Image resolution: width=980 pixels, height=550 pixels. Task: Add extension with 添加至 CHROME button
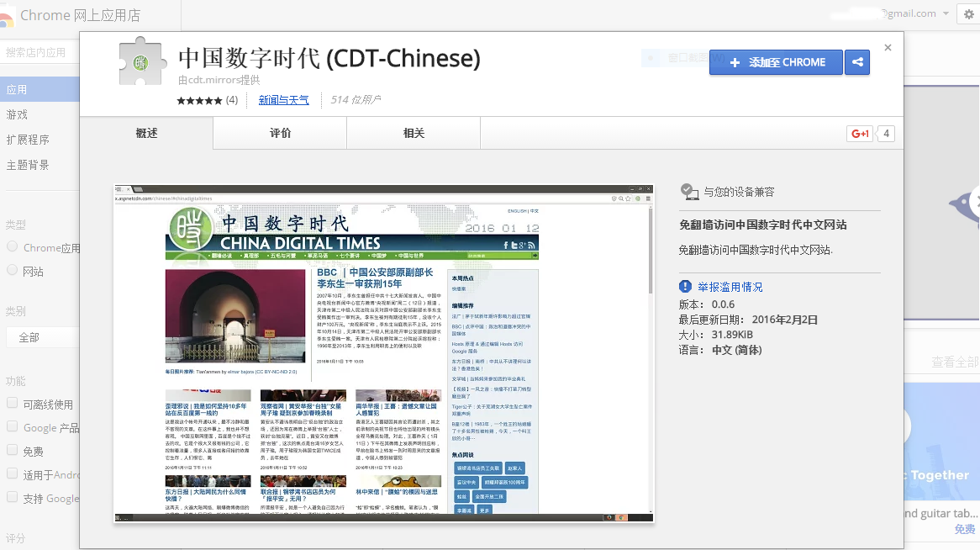point(776,62)
